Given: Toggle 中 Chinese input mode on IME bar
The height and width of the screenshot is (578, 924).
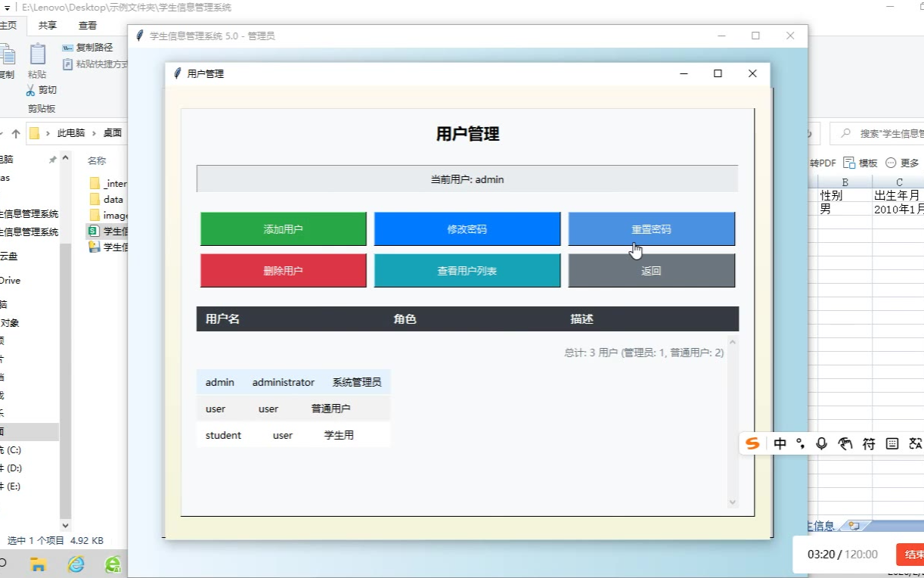Looking at the screenshot, I should coord(780,444).
